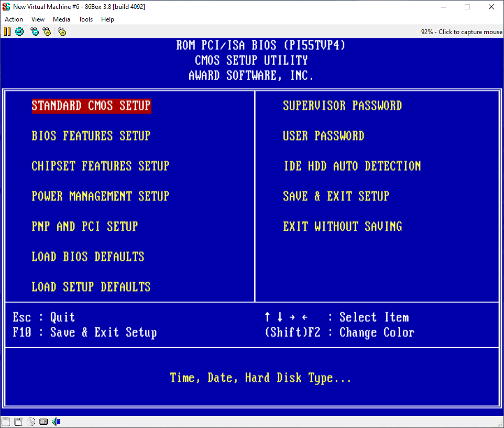Click the cyan Hard Reset toolbar icon
The height and width of the screenshot is (428, 504).
[19, 31]
